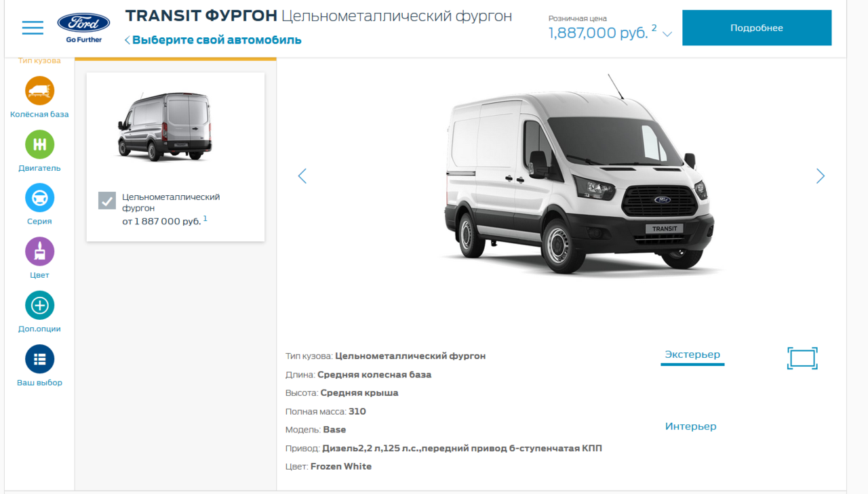The height and width of the screenshot is (494, 868).
Task: Open the Двигатель gearshift icon
Action: click(x=39, y=144)
